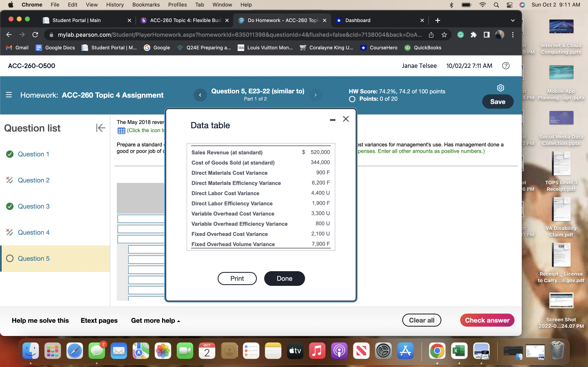Click the Grammarly extension icon
The width and height of the screenshot is (588, 367).
[460, 35]
